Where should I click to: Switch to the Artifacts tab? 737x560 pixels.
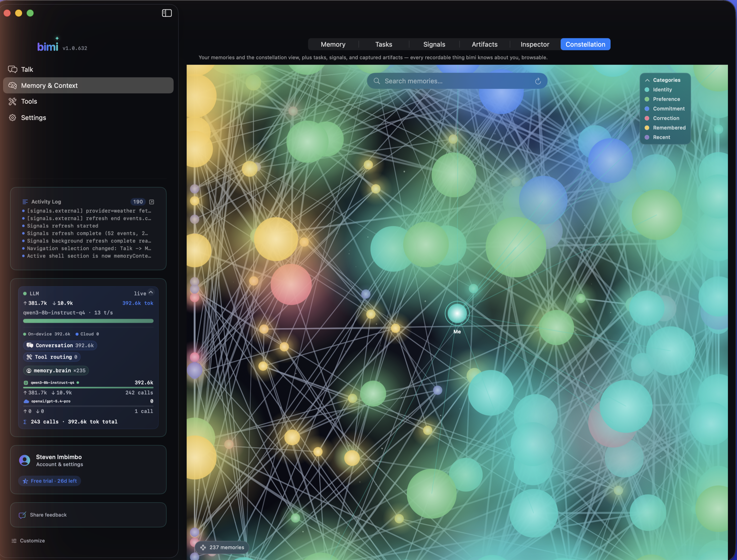click(x=485, y=44)
